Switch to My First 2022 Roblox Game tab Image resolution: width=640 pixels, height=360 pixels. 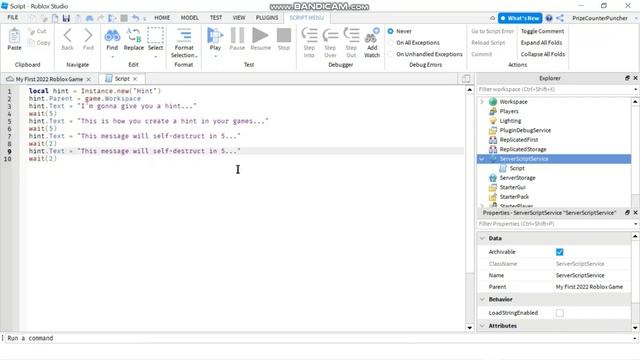click(x=49, y=79)
